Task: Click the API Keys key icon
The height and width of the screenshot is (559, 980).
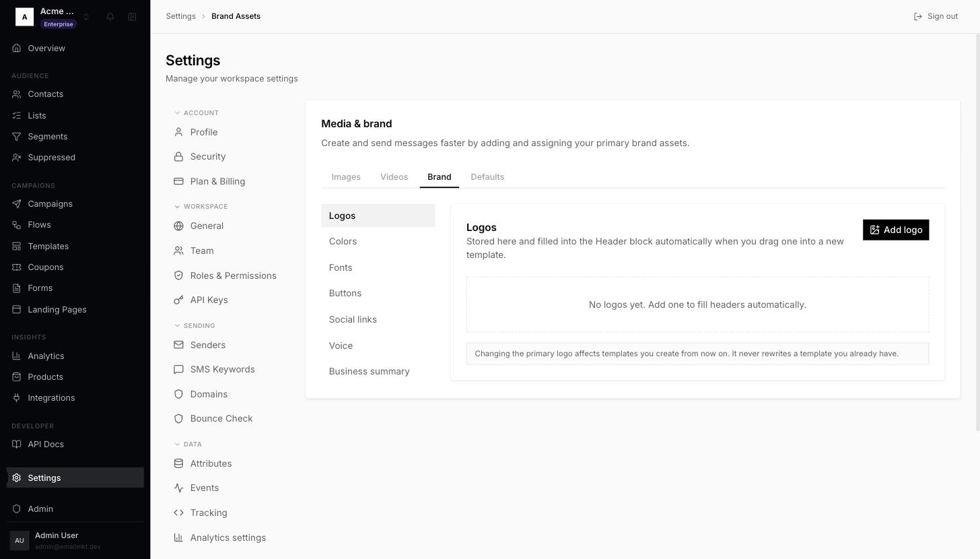Action: [178, 300]
